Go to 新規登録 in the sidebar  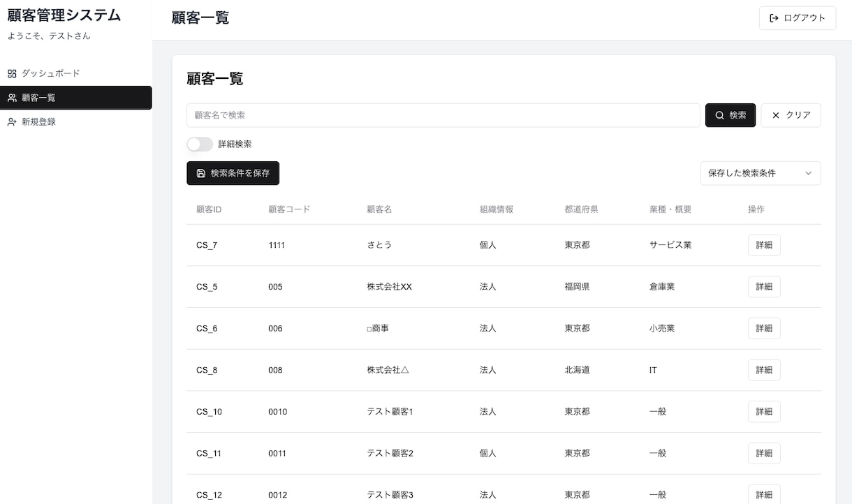pos(76,121)
